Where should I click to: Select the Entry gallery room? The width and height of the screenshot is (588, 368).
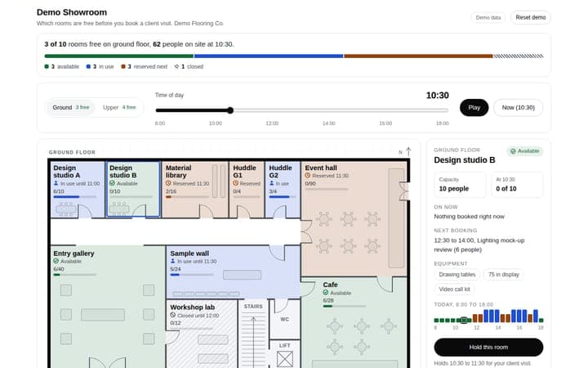108,307
